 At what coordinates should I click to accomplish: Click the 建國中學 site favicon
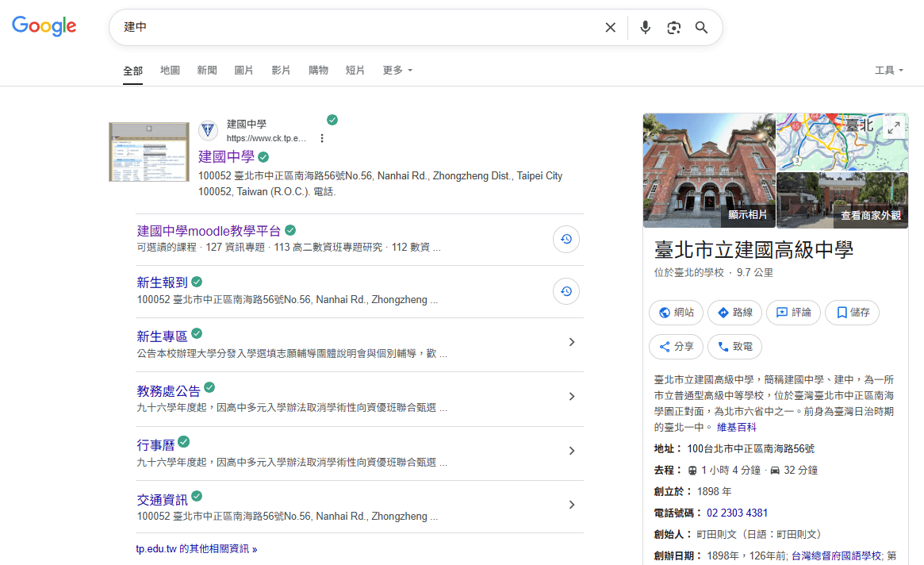tap(208, 130)
